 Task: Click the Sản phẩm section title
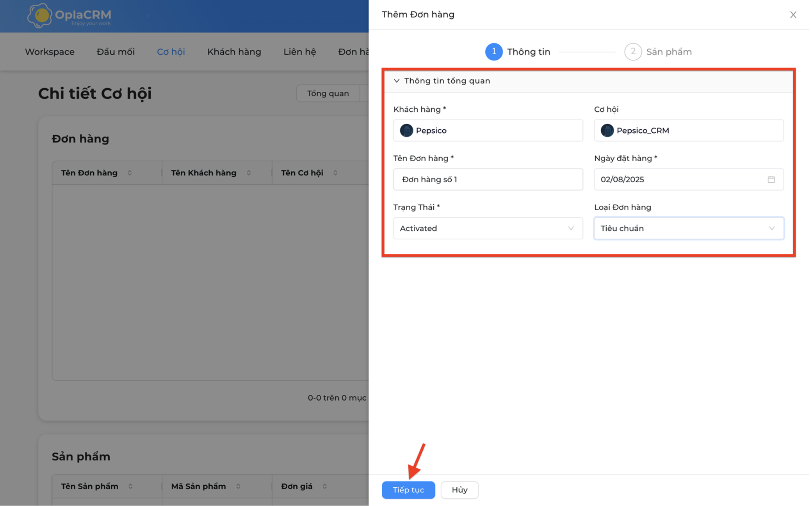[81, 457]
